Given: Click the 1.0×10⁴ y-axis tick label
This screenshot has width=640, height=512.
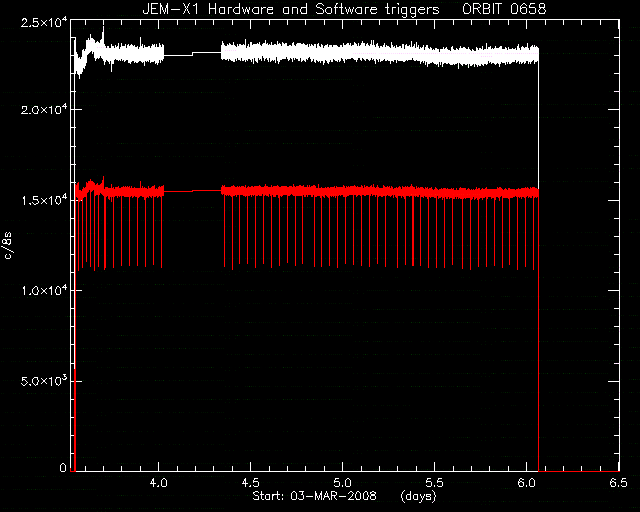Looking at the screenshot, I should [x=44, y=290].
